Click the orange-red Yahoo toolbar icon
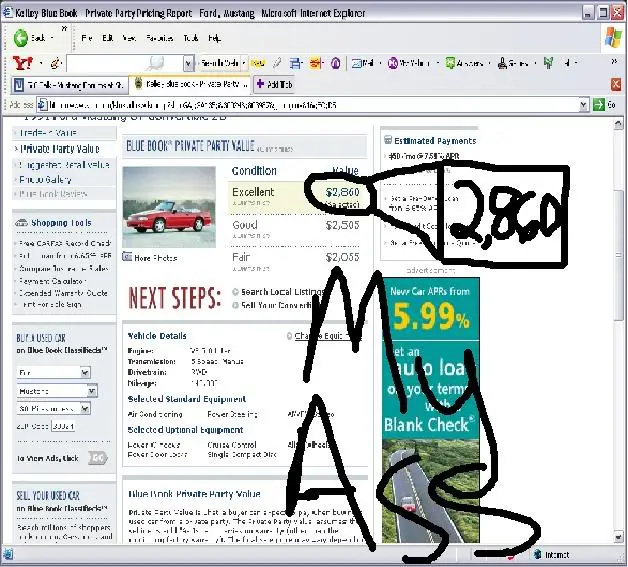Screen dimensions: 628x567 tap(316, 63)
